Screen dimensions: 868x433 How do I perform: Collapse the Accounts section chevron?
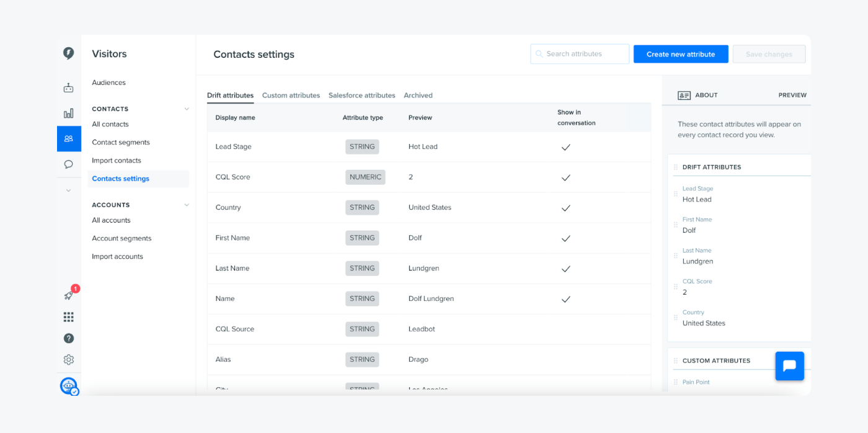point(186,205)
